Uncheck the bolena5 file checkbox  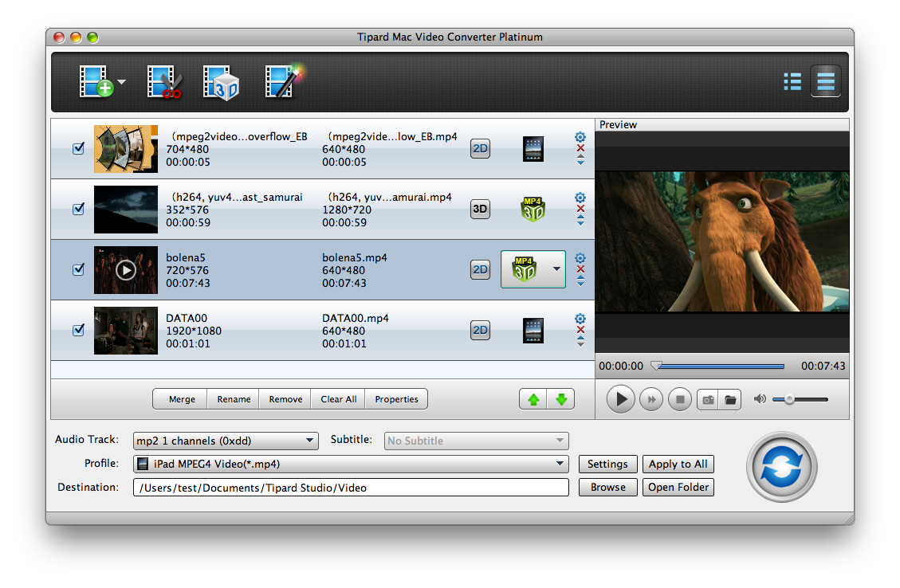[x=79, y=269]
